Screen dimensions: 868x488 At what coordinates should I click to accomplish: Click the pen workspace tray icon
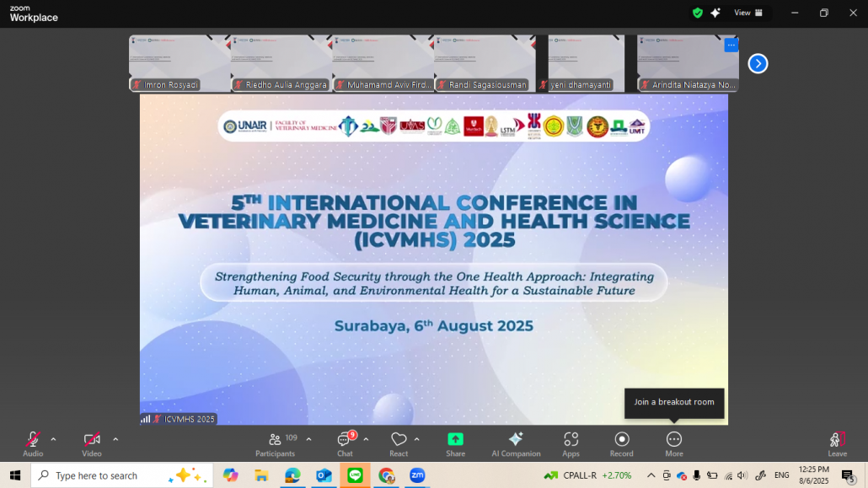pos(761,475)
